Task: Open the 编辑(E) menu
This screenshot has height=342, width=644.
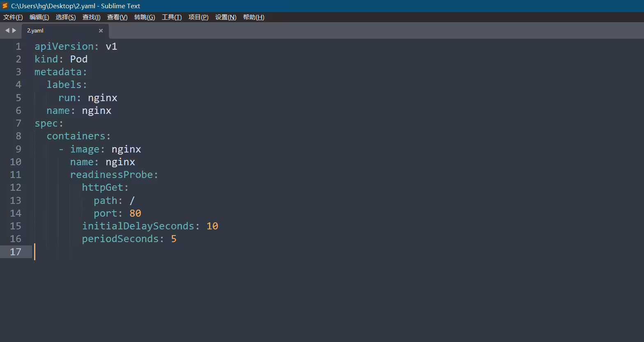Action: pyautogui.click(x=39, y=17)
